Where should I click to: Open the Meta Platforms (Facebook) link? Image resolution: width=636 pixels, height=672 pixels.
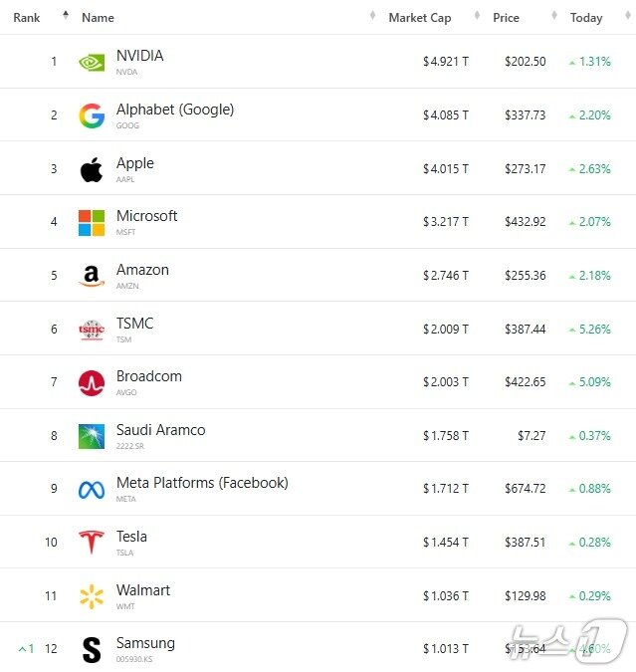pos(202,483)
